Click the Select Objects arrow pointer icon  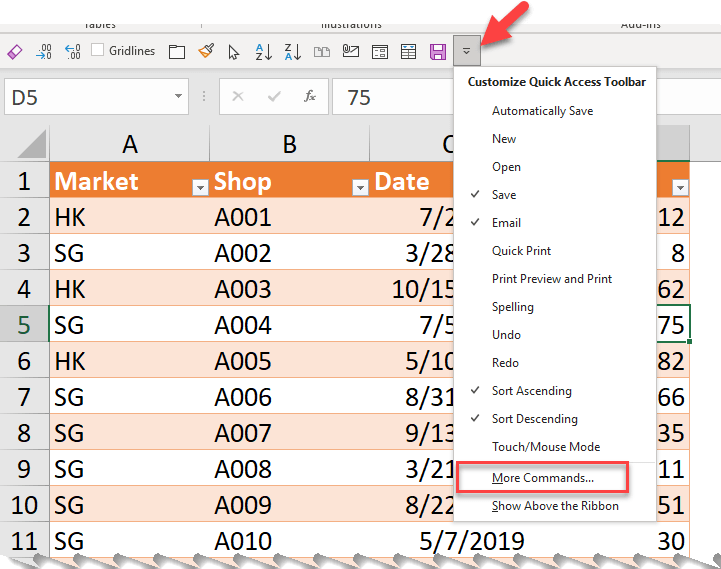tap(234, 51)
